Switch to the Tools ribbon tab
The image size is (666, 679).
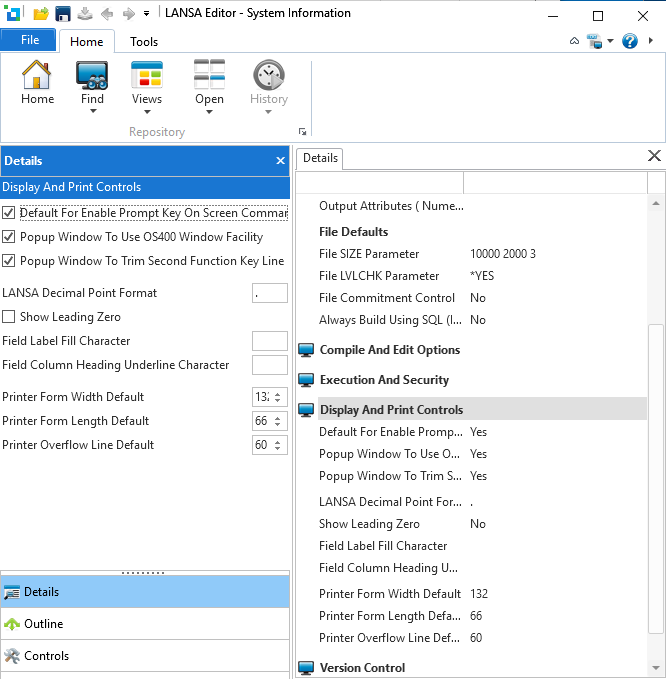144,42
